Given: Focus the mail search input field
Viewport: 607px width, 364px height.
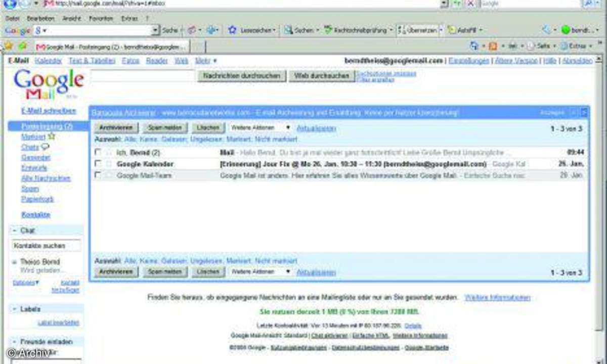Looking at the screenshot, I should pyautogui.click(x=142, y=76).
